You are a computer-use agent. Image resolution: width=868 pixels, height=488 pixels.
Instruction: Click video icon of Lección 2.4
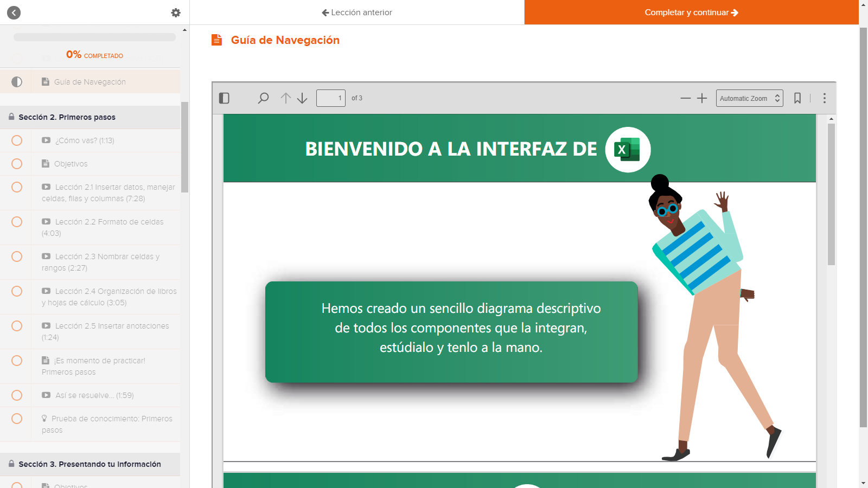coord(46,291)
